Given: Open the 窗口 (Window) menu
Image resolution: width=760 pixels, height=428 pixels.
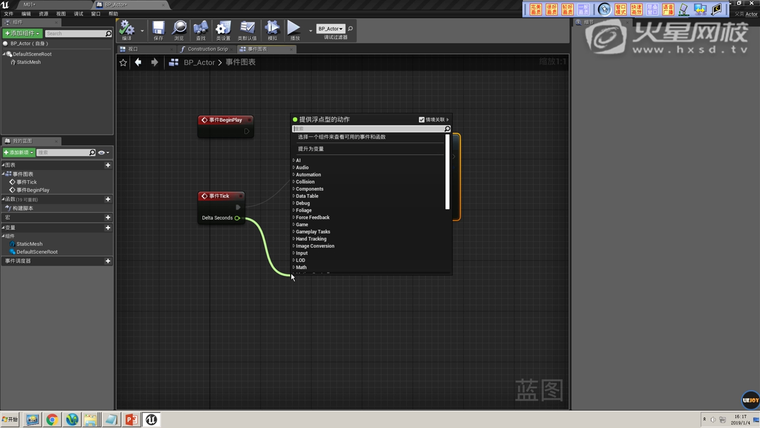Looking at the screenshot, I should [x=96, y=14].
